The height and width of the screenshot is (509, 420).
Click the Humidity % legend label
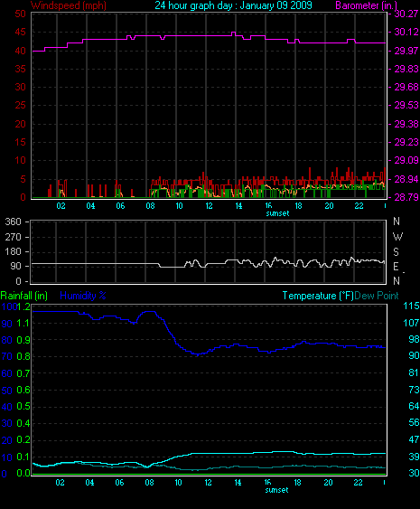pos(83,296)
